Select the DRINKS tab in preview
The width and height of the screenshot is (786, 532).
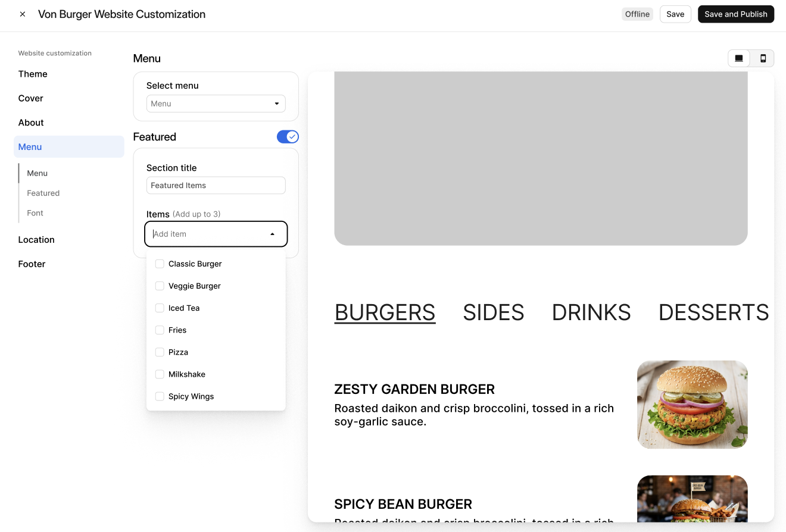(x=591, y=312)
